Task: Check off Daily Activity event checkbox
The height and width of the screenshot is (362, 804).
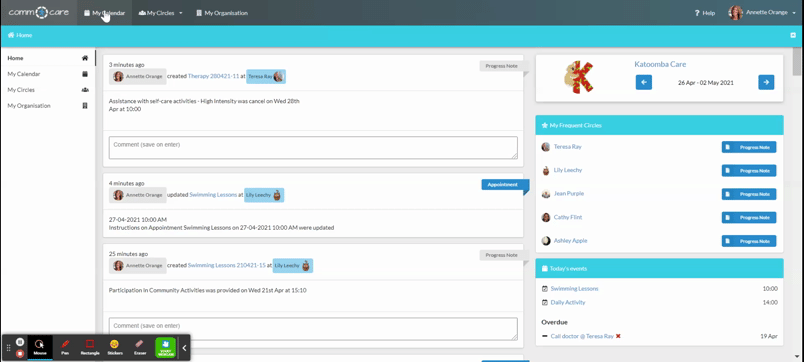Action: click(x=545, y=303)
